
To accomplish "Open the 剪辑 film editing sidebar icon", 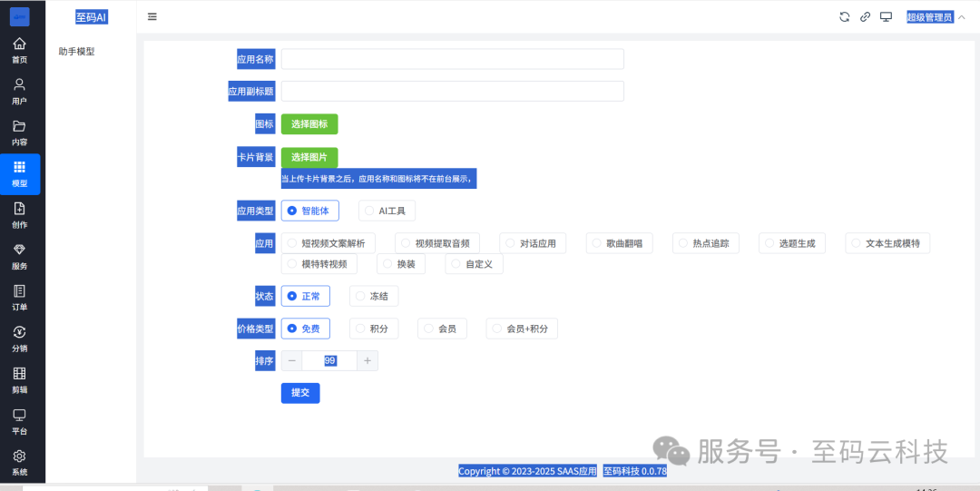I will pos(20,381).
